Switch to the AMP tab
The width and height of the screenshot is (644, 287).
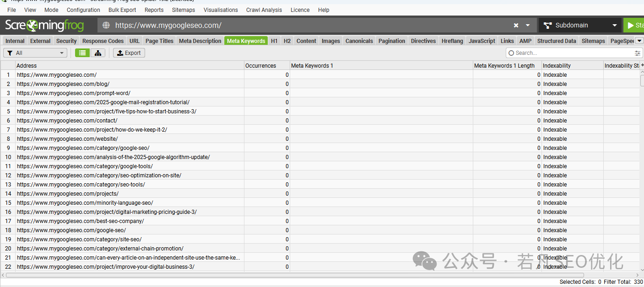(x=525, y=41)
